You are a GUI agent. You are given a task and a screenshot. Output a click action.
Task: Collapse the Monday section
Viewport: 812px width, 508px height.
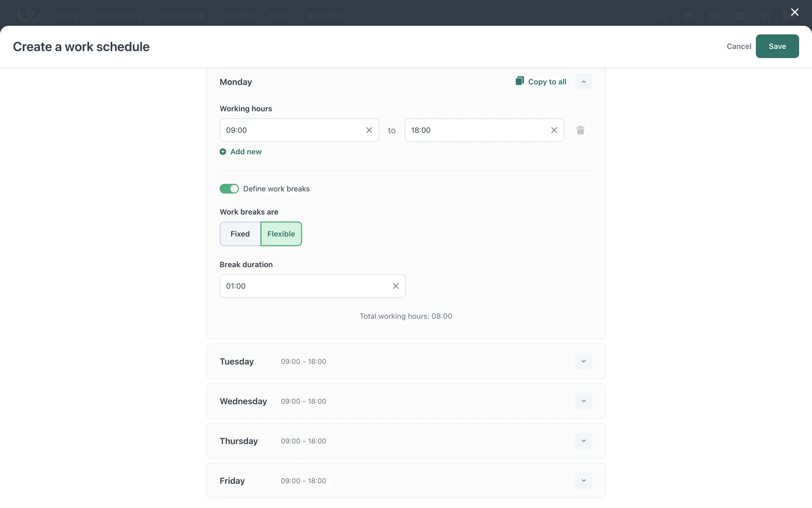point(583,82)
